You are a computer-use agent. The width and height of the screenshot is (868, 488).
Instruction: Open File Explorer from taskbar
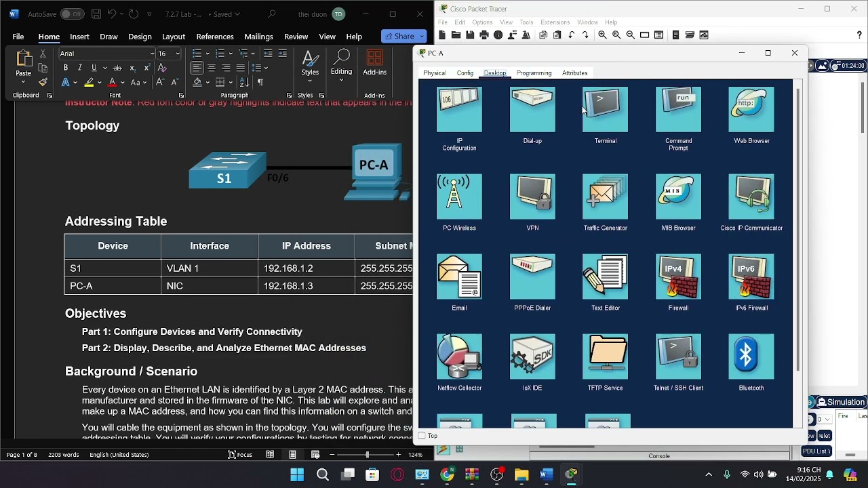coord(521,474)
